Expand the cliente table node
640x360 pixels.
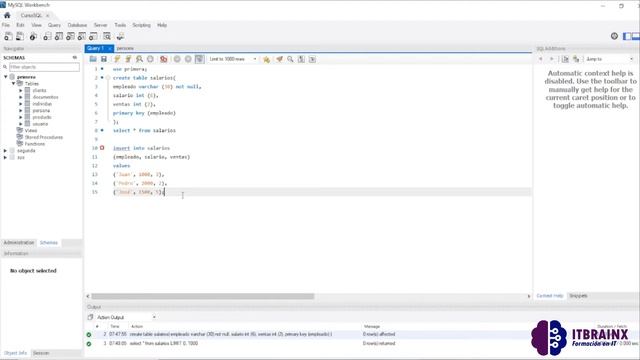(20, 90)
